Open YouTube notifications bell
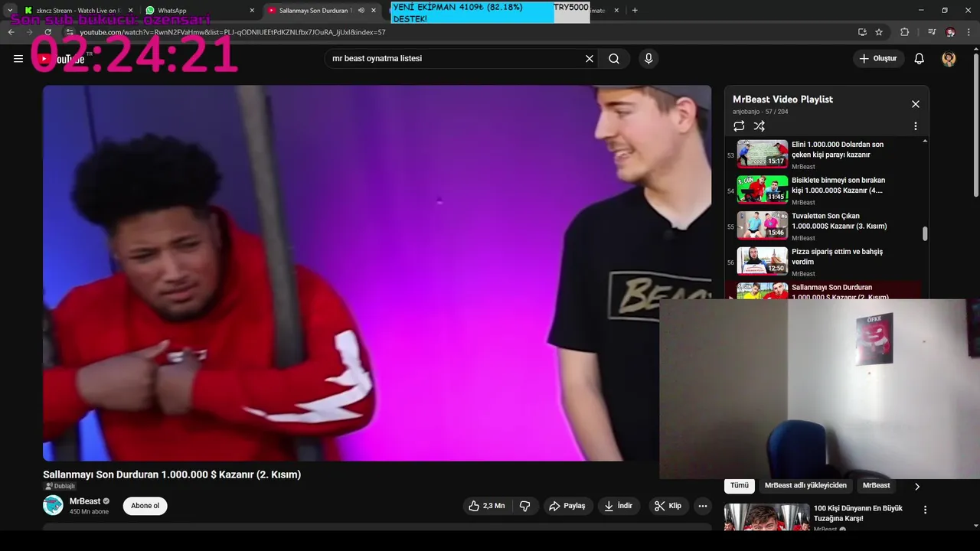This screenshot has width=980, height=551. [x=920, y=59]
